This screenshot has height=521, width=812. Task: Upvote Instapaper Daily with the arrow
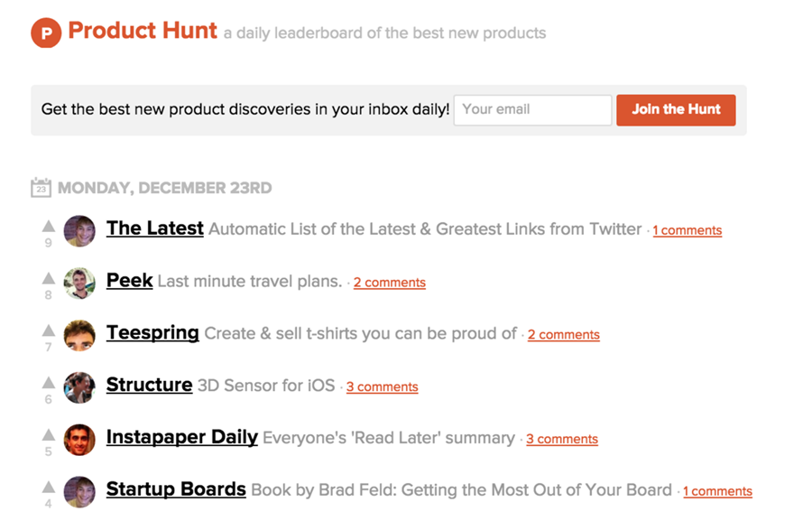click(49, 434)
